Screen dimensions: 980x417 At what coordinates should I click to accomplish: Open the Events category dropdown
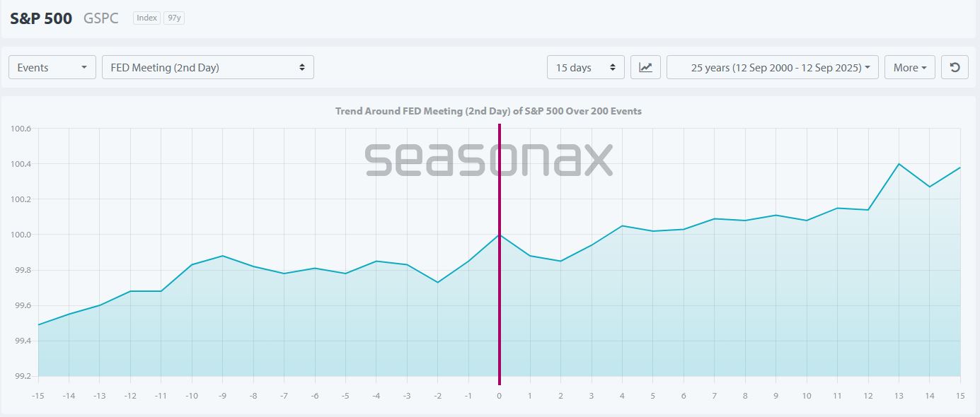click(52, 67)
